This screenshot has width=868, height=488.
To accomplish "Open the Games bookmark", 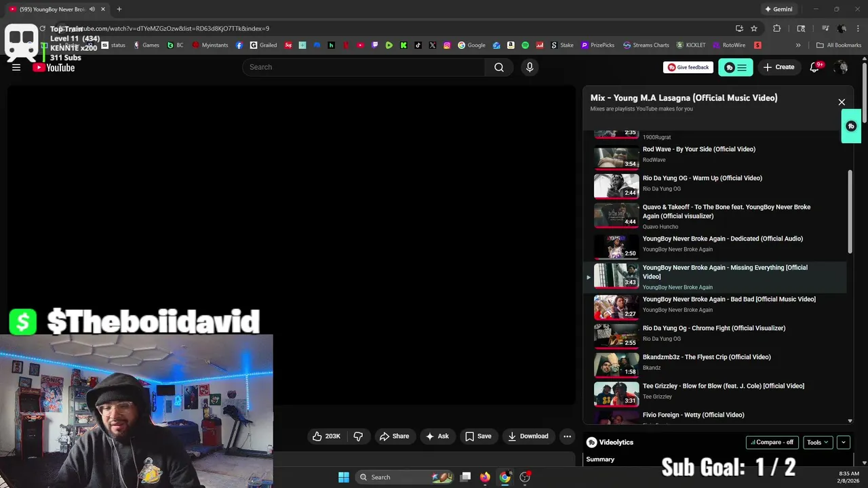I will [146, 45].
